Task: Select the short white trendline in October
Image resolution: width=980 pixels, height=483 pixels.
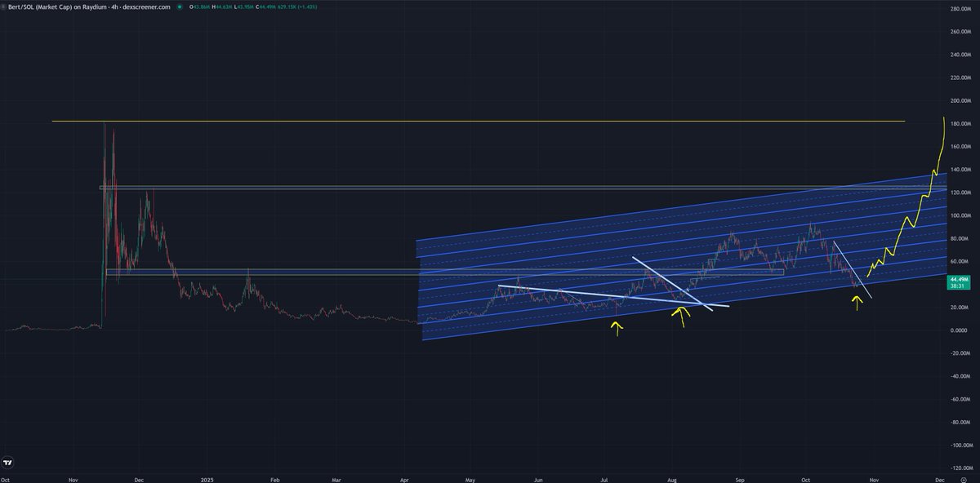Action: tap(852, 268)
